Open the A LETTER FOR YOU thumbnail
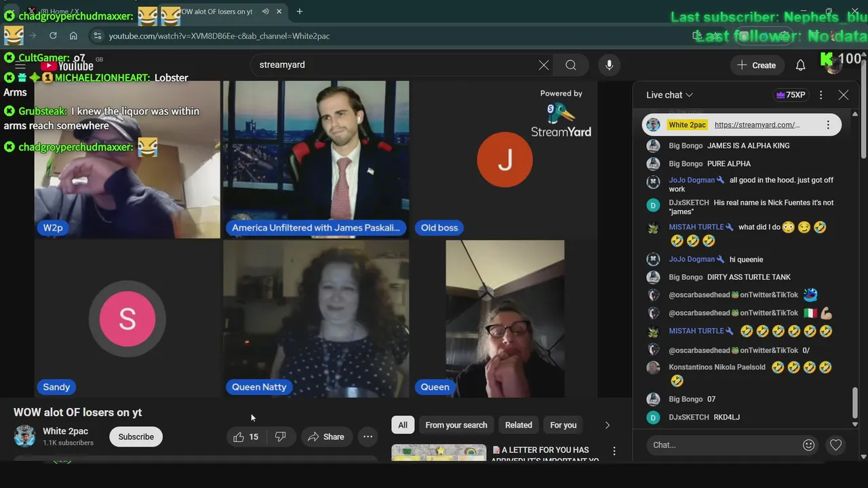Image resolution: width=868 pixels, height=488 pixels. [439, 453]
